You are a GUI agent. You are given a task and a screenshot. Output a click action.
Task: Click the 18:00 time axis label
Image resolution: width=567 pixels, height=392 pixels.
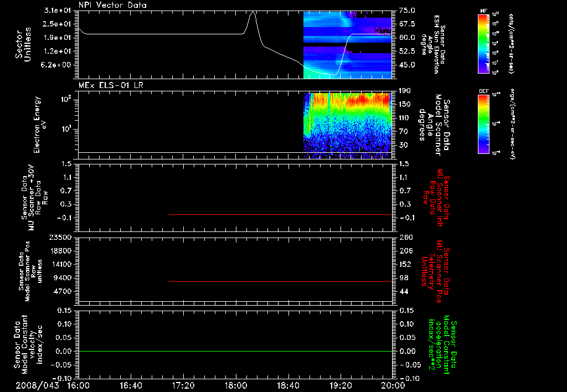click(x=236, y=385)
